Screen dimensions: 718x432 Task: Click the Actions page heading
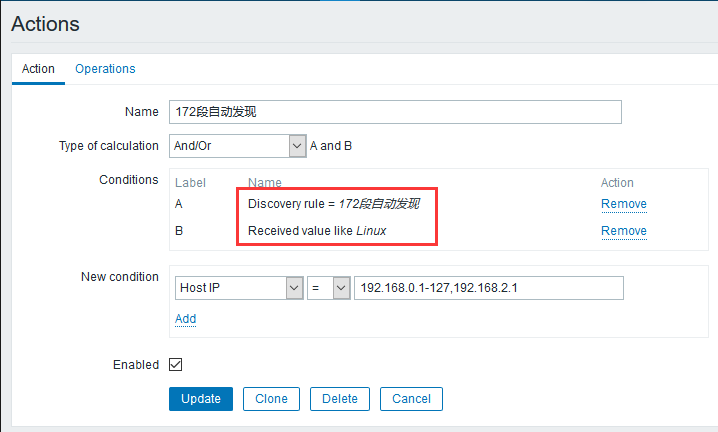click(x=45, y=24)
